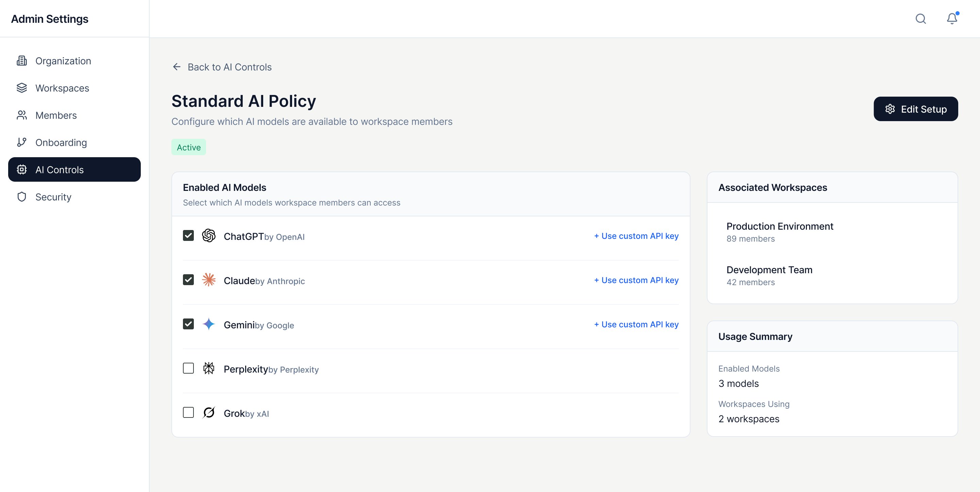This screenshot has width=980, height=492.
Task: Use custom API key for ChatGPT
Action: [636, 236]
